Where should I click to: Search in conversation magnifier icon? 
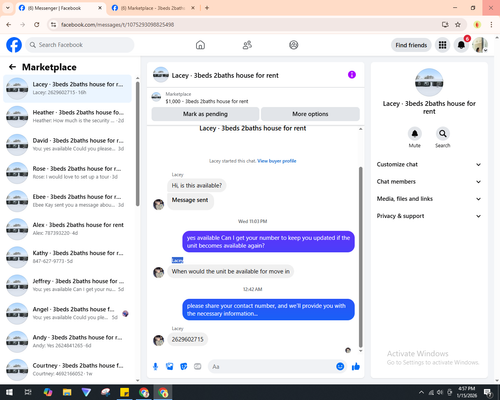pyautogui.click(x=442, y=134)
